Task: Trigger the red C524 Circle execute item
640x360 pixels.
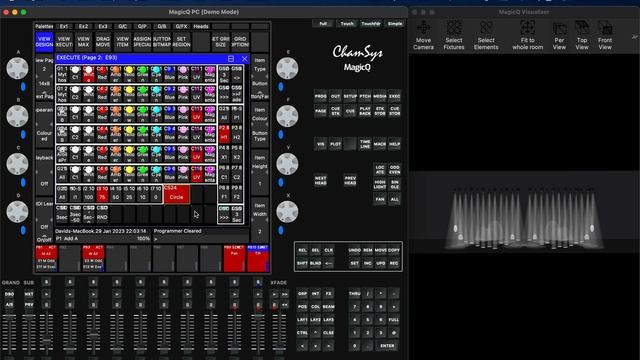Action: (176, 194)
